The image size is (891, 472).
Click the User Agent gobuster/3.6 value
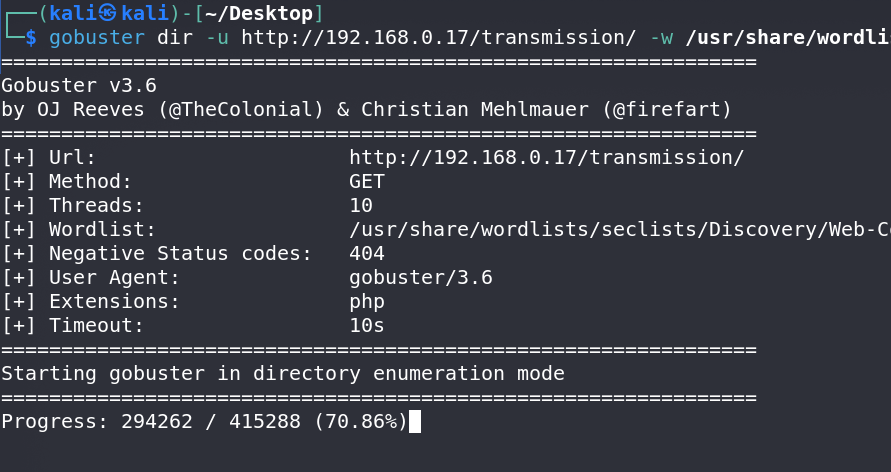(x=421, y=277)
